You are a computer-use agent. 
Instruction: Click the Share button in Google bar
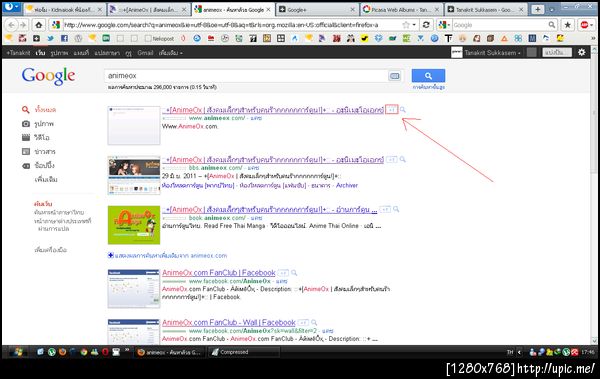(557, 52)
